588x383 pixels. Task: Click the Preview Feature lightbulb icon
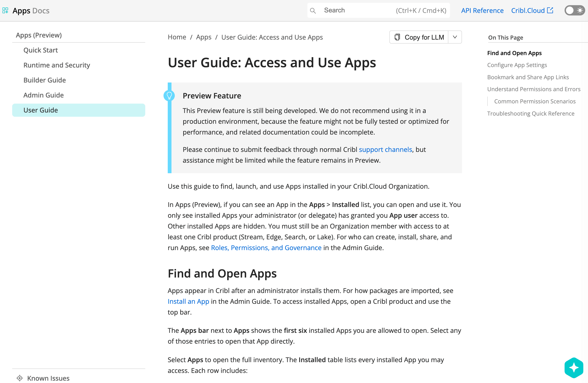169,95
